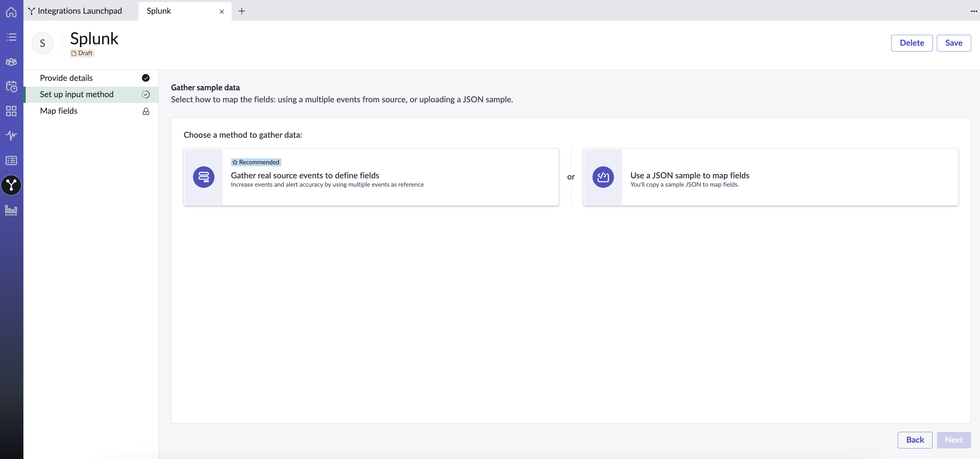Click 'Choose a method to gather data' text
This screenshot has width=980, height=459.
click(x=243, y=135)
